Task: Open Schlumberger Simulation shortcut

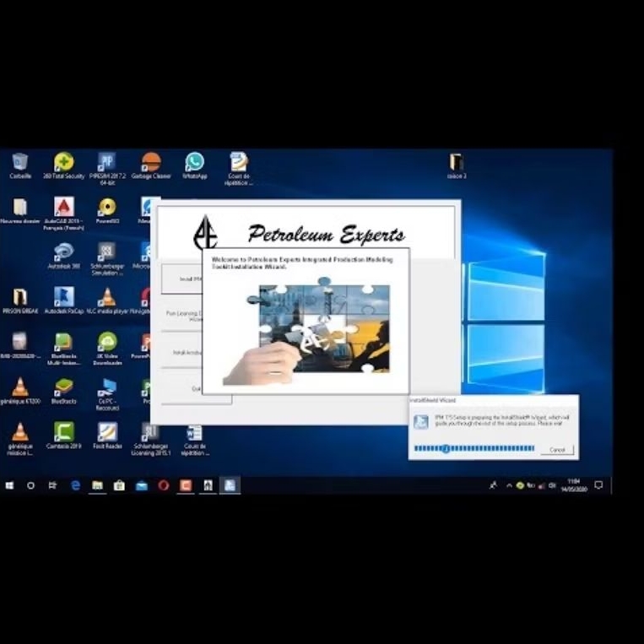Action: pyautogui.click(x=107, y=258)
